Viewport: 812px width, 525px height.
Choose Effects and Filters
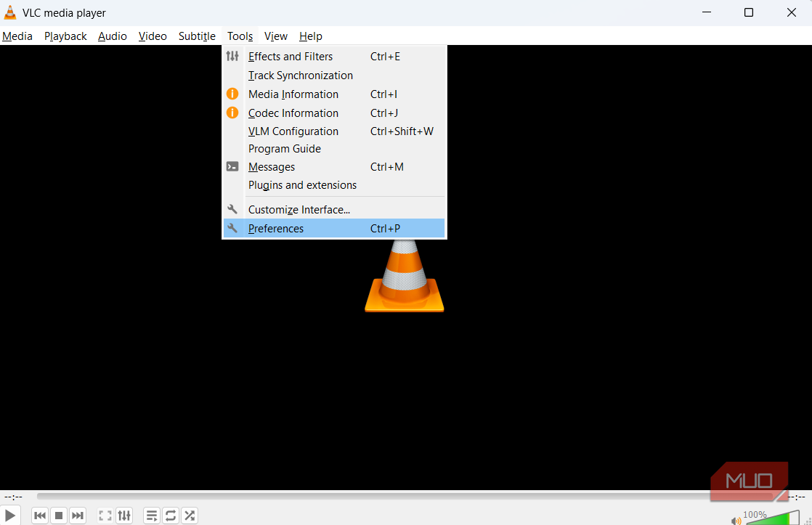coord(334,57)
